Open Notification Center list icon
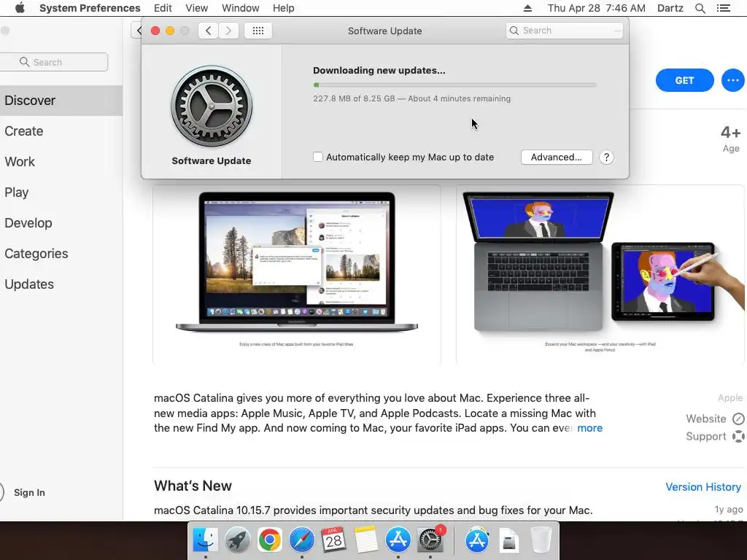This screenshot has width=747, height=560. 723,8
